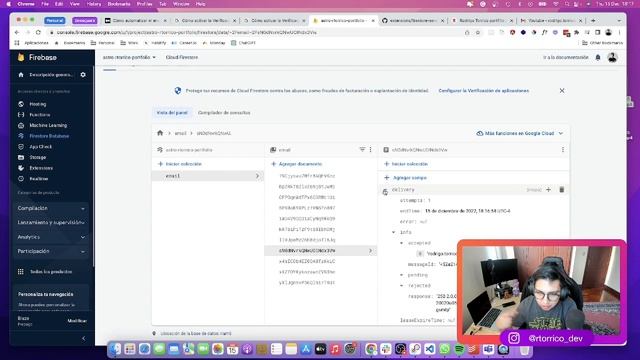
Task: Open Storage in the Firebase sidebar
Action: pyautogui.click(x=38, y=157)
